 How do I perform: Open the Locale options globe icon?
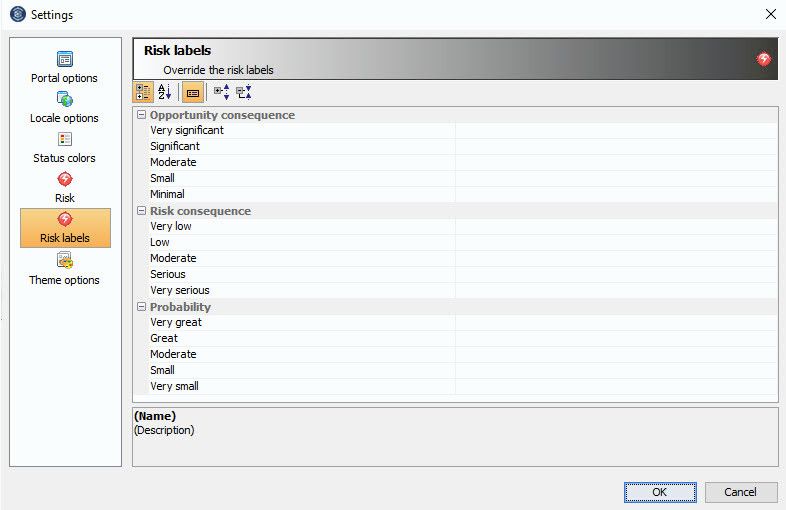65,99
